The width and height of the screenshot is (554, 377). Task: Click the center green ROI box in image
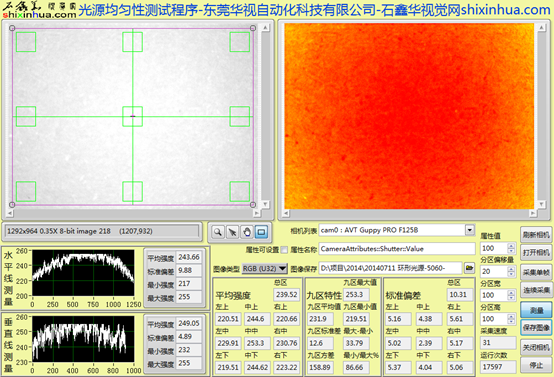coord(132,116)
